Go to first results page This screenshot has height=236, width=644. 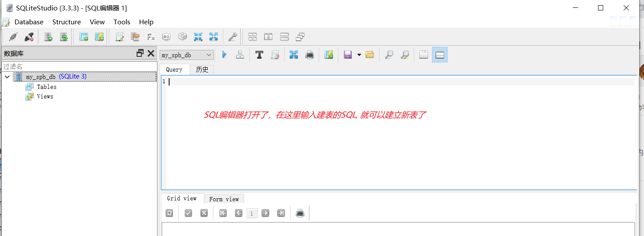pos(223,213)
